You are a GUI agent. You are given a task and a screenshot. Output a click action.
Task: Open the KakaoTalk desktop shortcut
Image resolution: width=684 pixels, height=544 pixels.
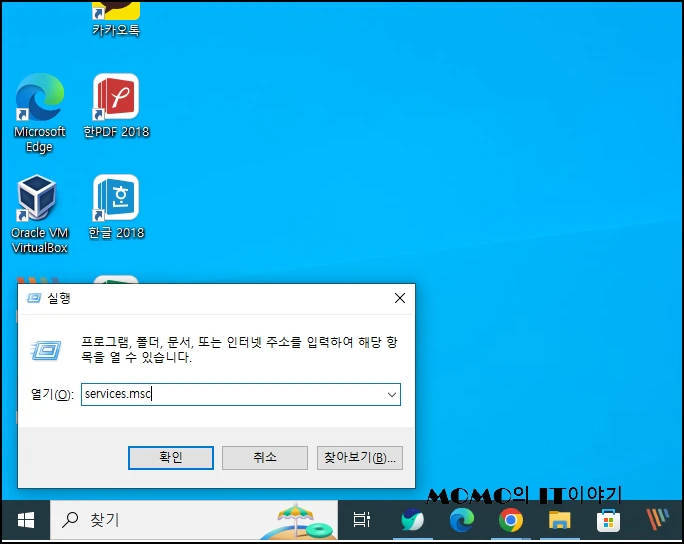pos(116,17)
